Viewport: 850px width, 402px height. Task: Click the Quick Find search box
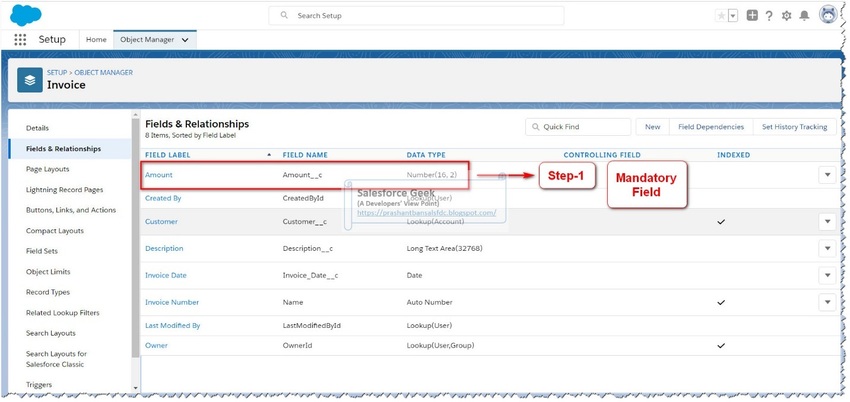tap(578, 127)
